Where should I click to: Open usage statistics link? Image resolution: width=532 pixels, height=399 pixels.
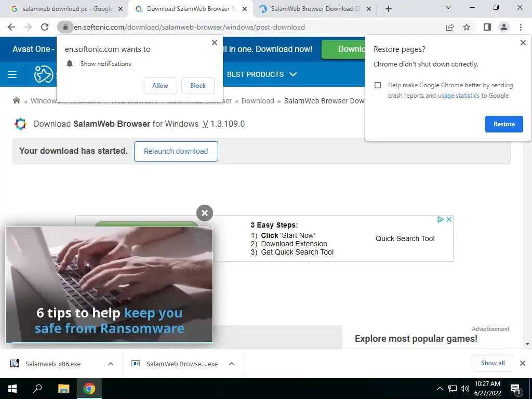[x=458, y=96]
